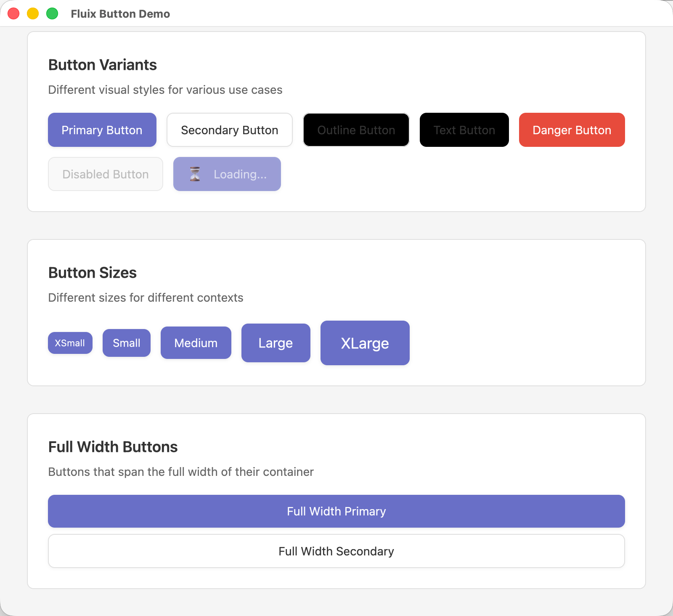Click the Full Width Secondary button
The image size is (673, 616).
click(336, 551)
